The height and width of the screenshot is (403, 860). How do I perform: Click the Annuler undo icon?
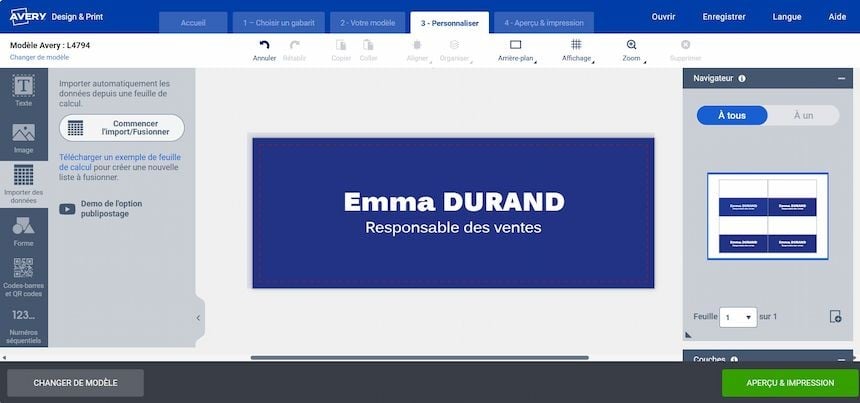pos(264,45)
